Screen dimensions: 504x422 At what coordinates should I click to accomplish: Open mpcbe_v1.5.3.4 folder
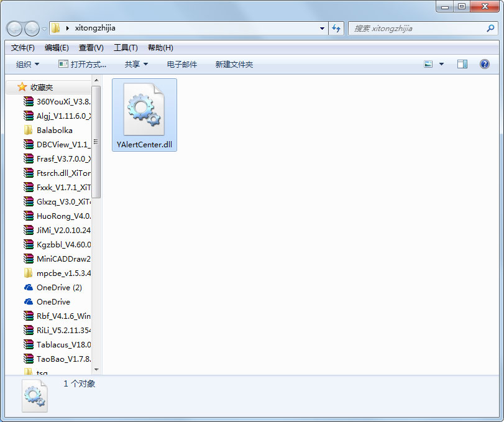(x=57, y=273)
